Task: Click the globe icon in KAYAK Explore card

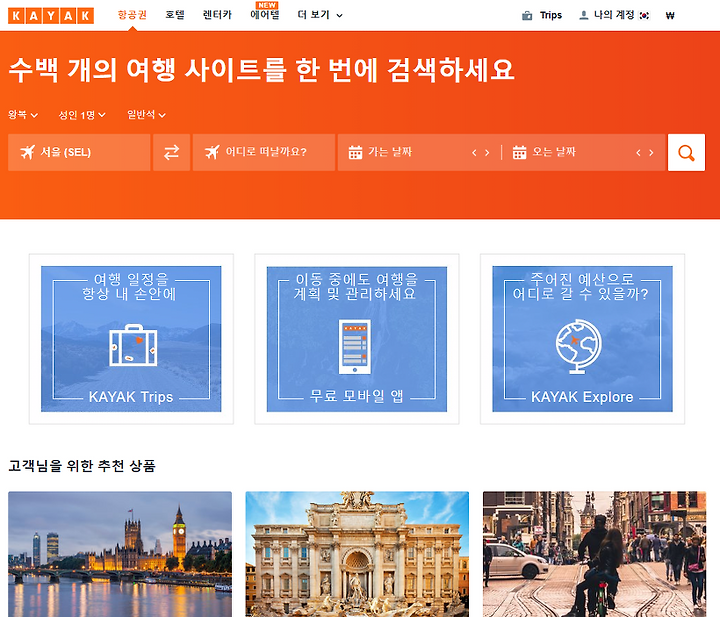Action: click(x=579, y=347)
